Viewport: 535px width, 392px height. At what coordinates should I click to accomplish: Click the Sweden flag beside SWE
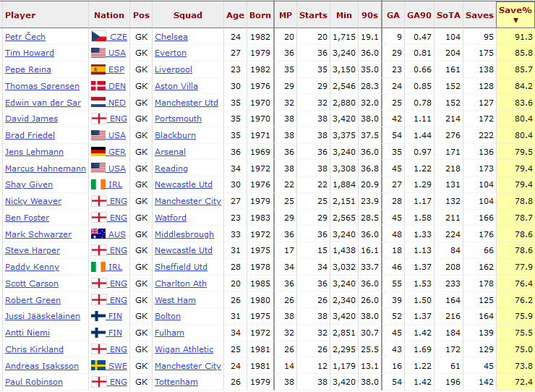coord(98,365)
